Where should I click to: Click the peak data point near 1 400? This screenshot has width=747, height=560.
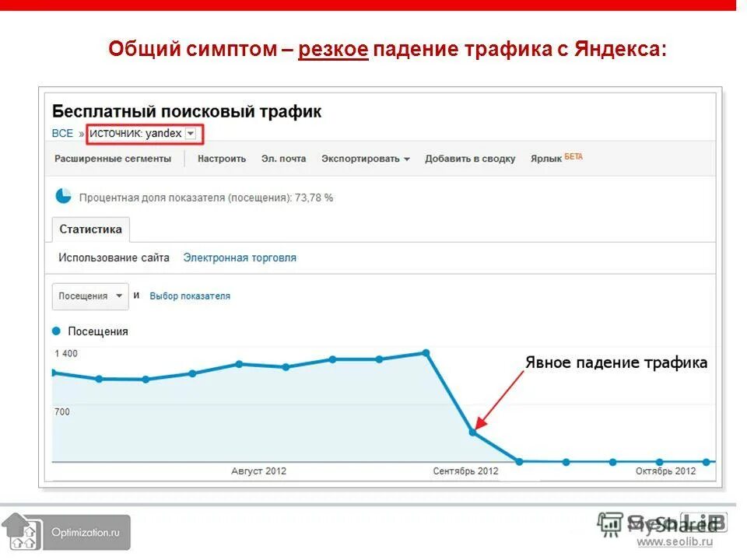426,353
